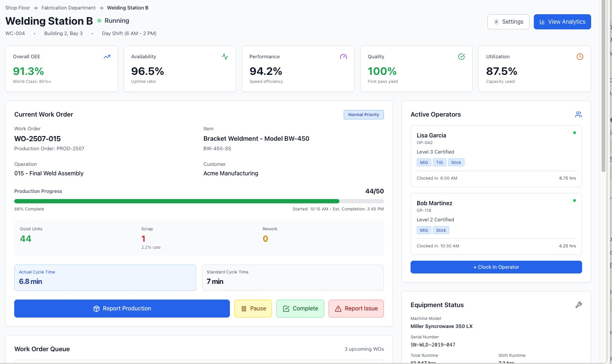This screenshot has height=364, width=612.
Task: Open the Settings page
Action: (x=508, y=22)
